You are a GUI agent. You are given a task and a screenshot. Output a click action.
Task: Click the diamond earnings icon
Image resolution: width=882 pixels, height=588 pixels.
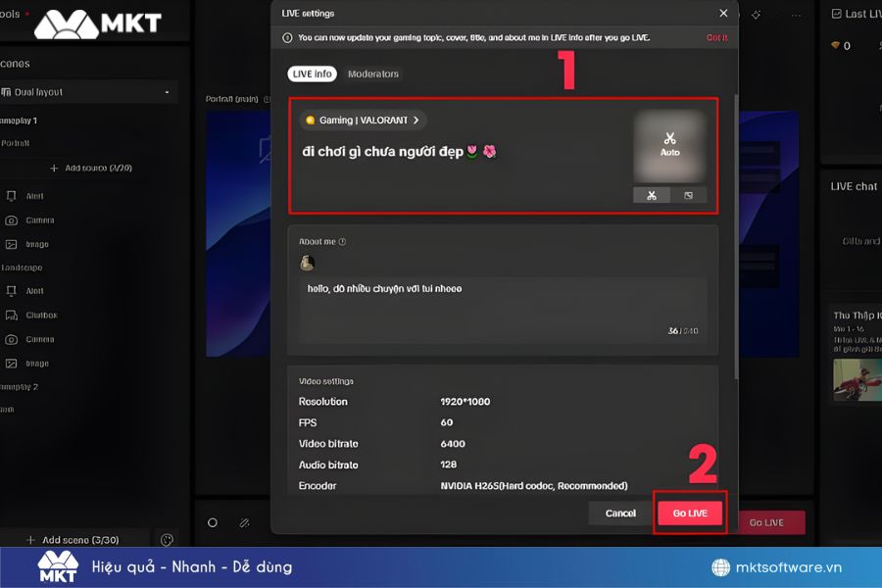836,44
